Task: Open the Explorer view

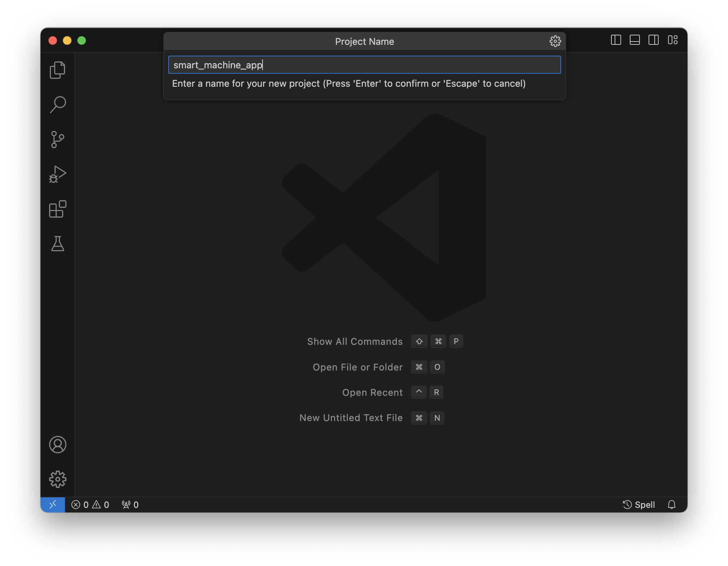Action: [57, 69]
